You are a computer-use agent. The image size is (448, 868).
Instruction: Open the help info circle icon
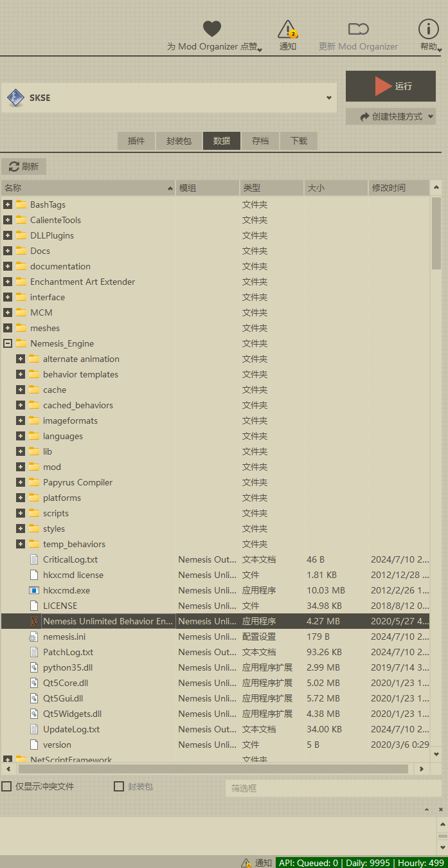coord(428,29)
